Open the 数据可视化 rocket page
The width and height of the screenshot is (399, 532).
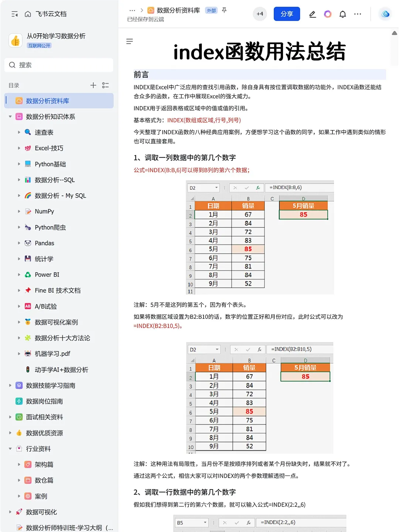point(41,512)
